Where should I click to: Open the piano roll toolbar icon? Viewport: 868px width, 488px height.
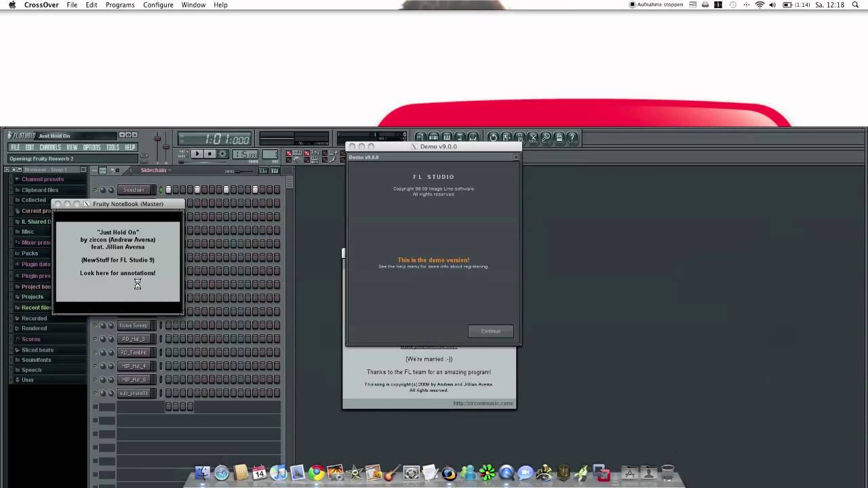coord(446,138)
